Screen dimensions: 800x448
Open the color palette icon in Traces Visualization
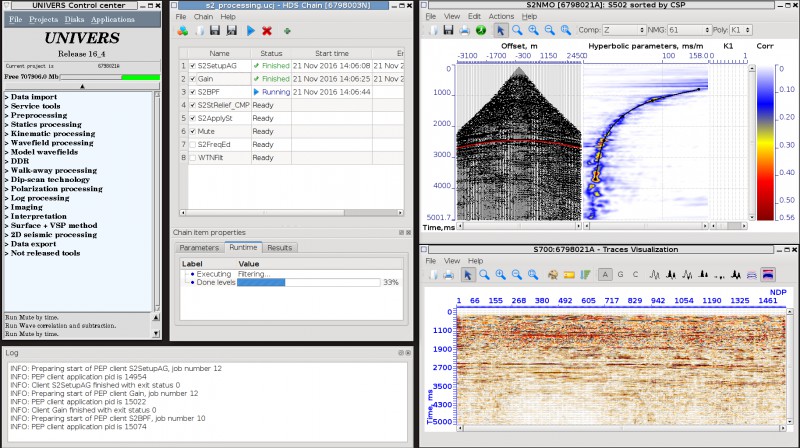coord(553,275)
